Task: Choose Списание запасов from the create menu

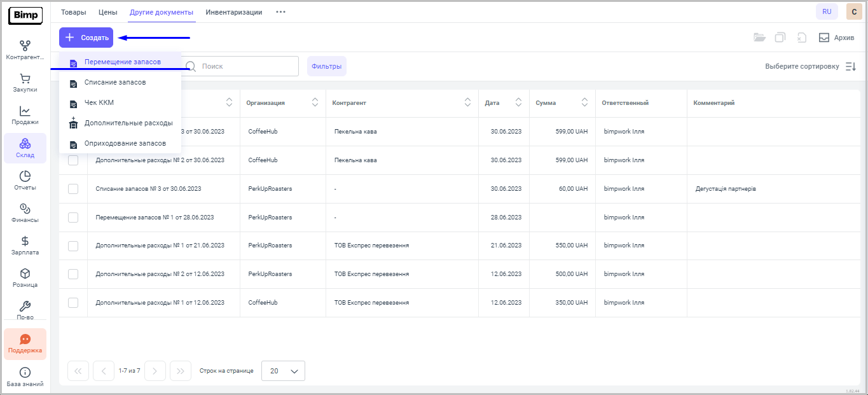Action: click(x=115, y=83)
